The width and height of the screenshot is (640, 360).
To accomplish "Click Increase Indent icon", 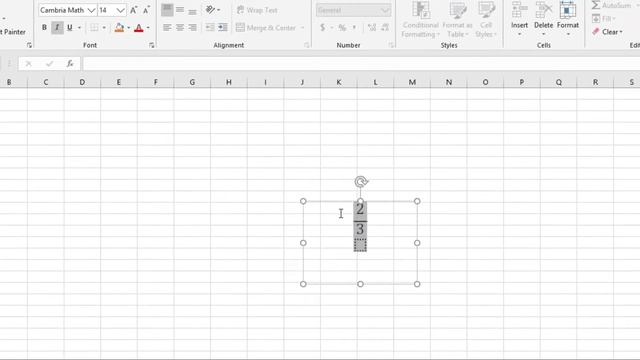I will 222,28.
